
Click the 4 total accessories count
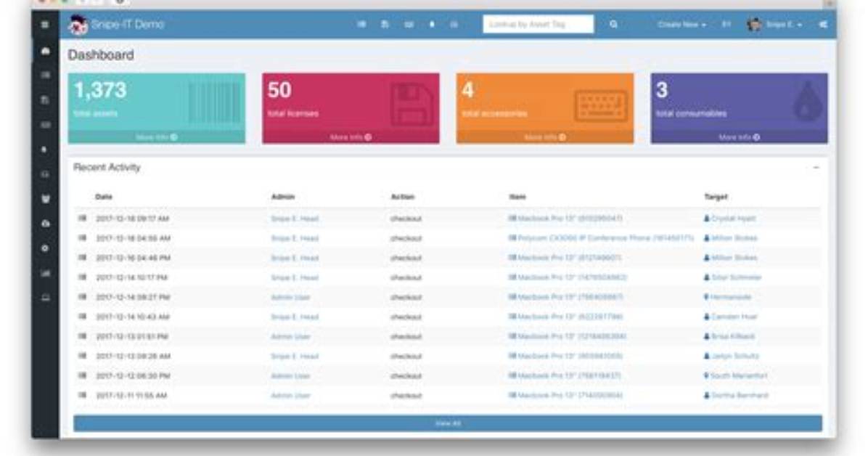click(468, 90)
